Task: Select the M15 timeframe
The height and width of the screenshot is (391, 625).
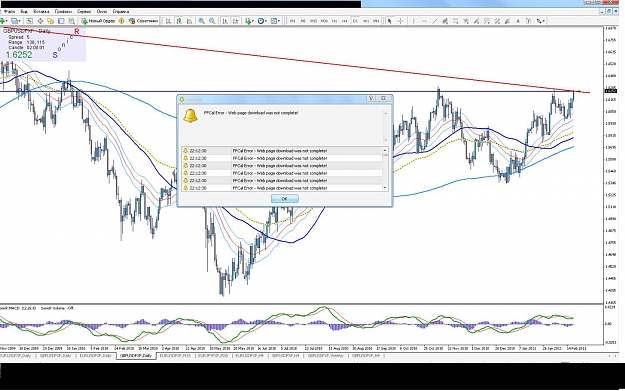Action: click(x=313, y=21)
